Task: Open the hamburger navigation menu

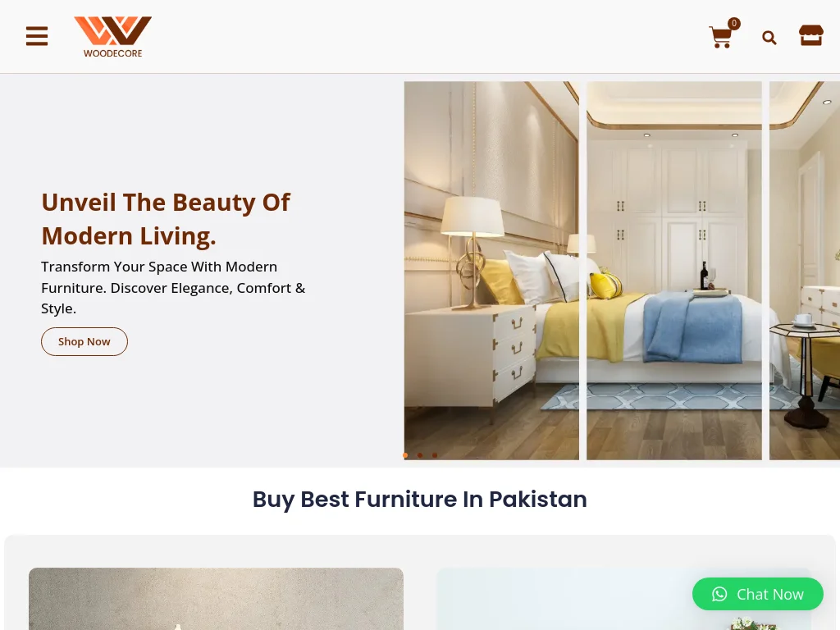Action: [x=37, y=36]
